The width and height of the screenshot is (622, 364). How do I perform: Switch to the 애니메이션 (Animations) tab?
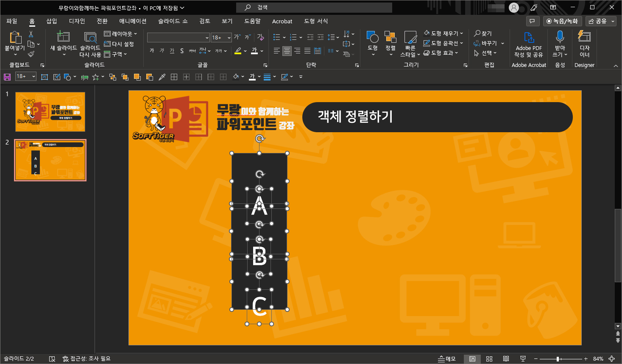tap(133, 21)
